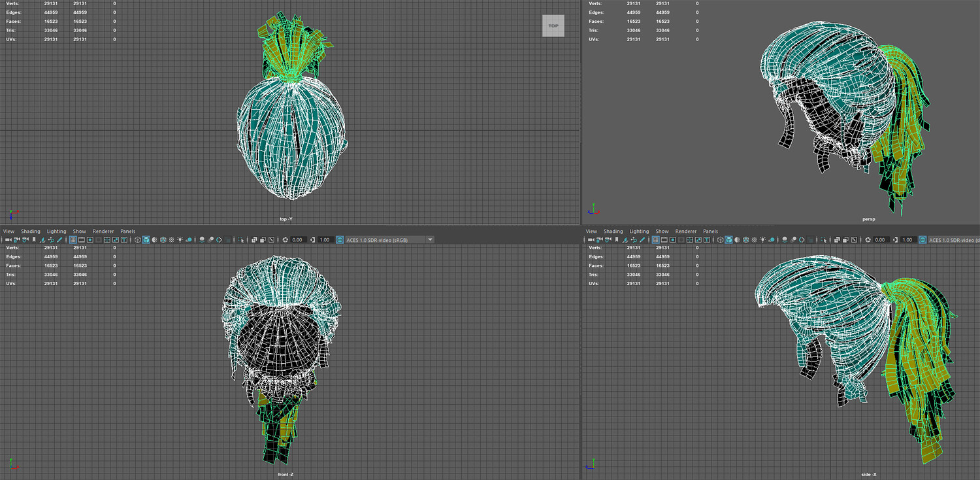Open Panels menu in front view panel

click(x=127, y=231)
